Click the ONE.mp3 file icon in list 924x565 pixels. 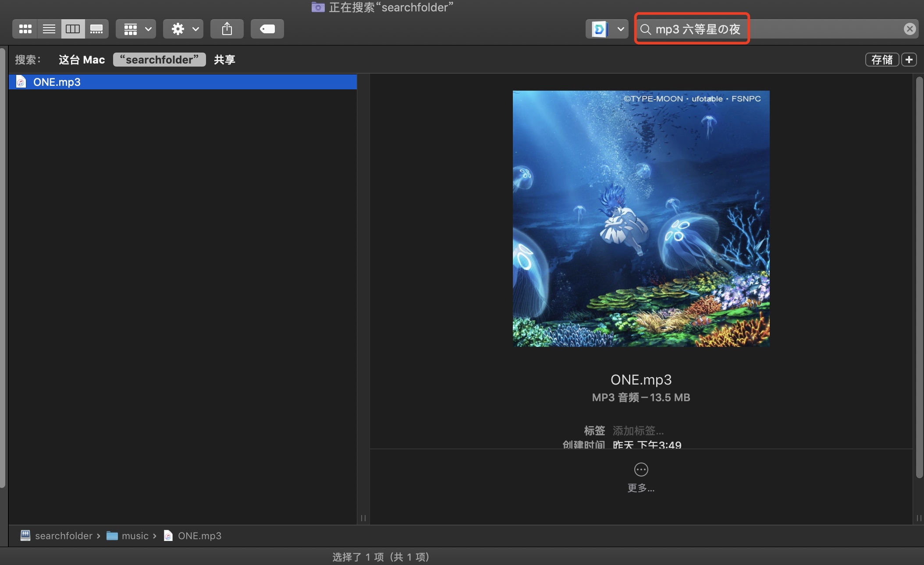(21, 82)
